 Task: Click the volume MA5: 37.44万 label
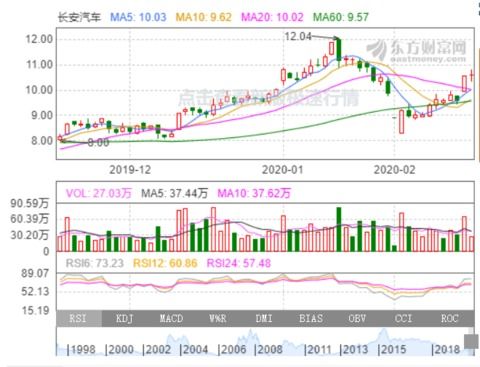pyautogui.click(x=174, y=193)
